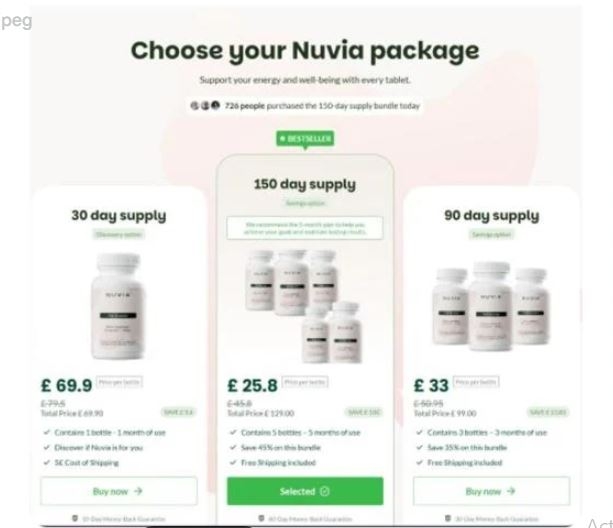Click Buy now under 90 day supply

491,491
